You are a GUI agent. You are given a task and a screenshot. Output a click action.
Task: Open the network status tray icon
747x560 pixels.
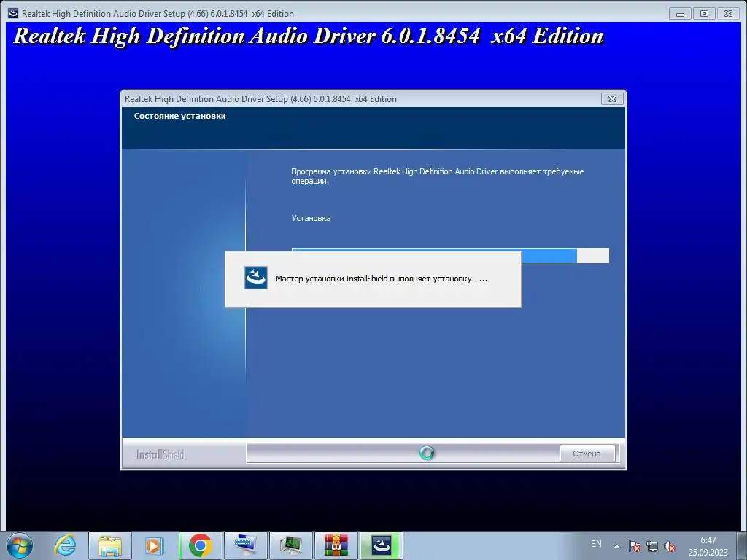pos(651,546)
